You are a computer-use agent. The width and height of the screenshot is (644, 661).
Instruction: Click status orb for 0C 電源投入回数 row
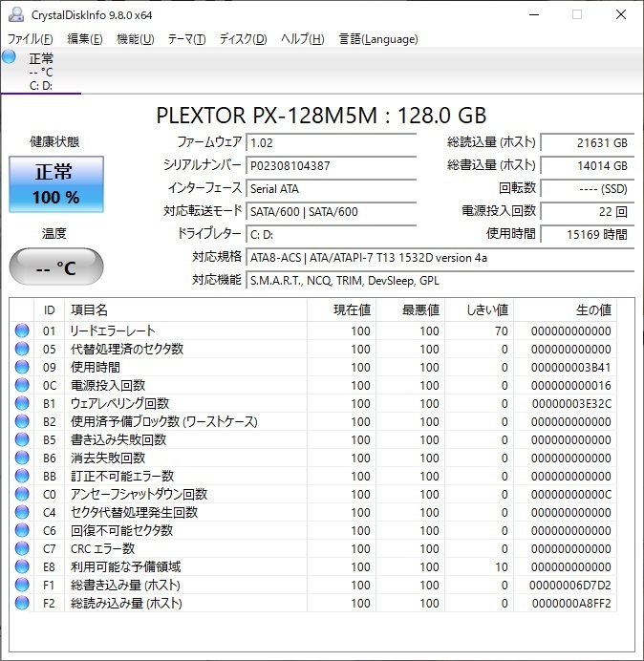tap(22, 385)
